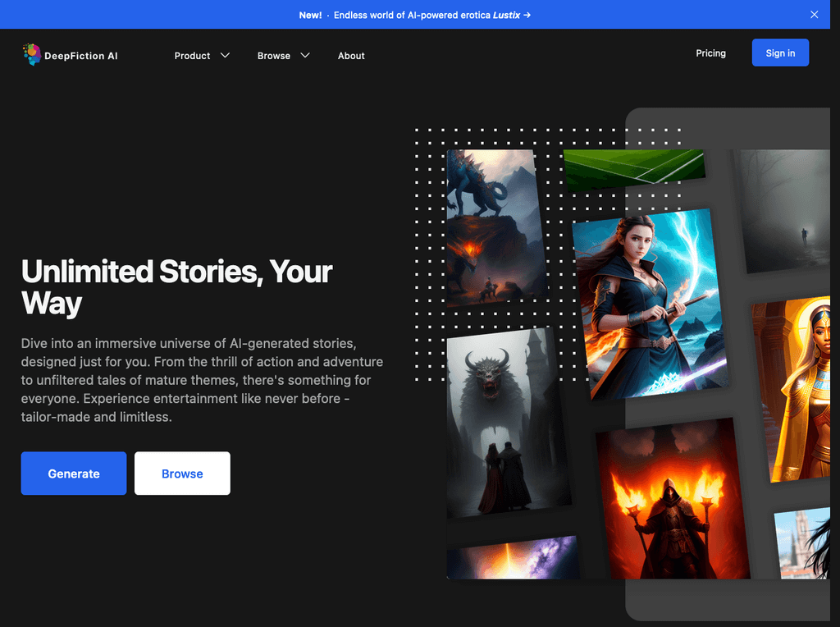Expand the Browse menu chevron
Image resolution: width=840 pixels, height=627 pixels.
[x=305, y=55]
